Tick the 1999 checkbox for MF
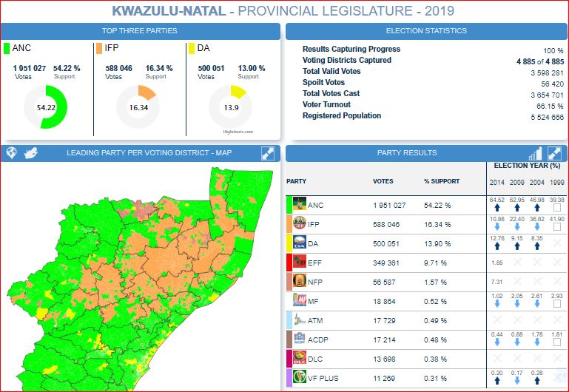569x392 pixels. [556, 305]
